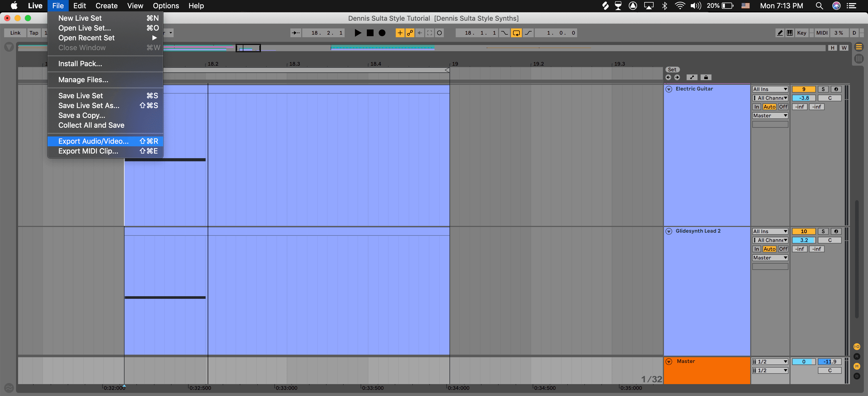The height and width of the screenshot is (396, 868).
Task: Click Optimize Arrangement Height H button
Action: pyautogui.click(x=832, y=48)
